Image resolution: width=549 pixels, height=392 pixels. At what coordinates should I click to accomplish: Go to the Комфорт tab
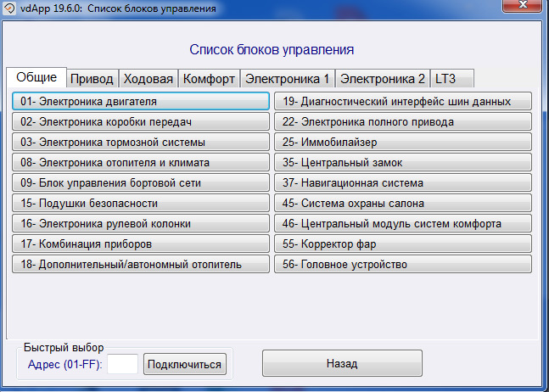pyautogui.click(x=209, y=79)
